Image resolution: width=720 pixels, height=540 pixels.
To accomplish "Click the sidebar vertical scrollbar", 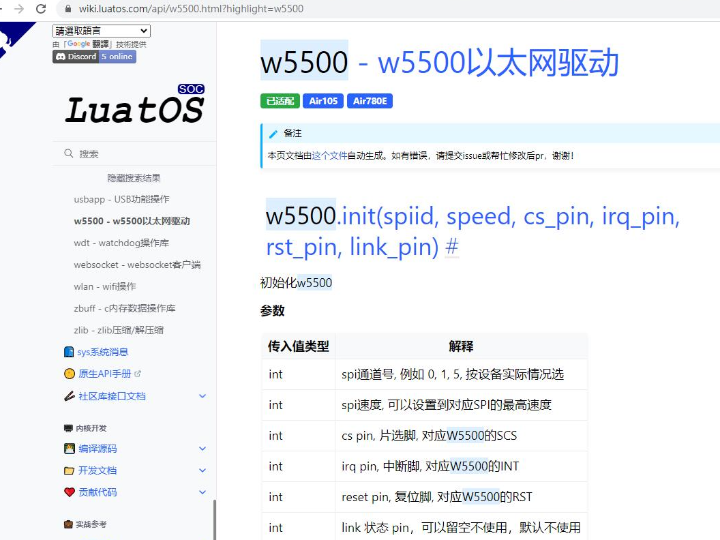I will tap(214, 519).
